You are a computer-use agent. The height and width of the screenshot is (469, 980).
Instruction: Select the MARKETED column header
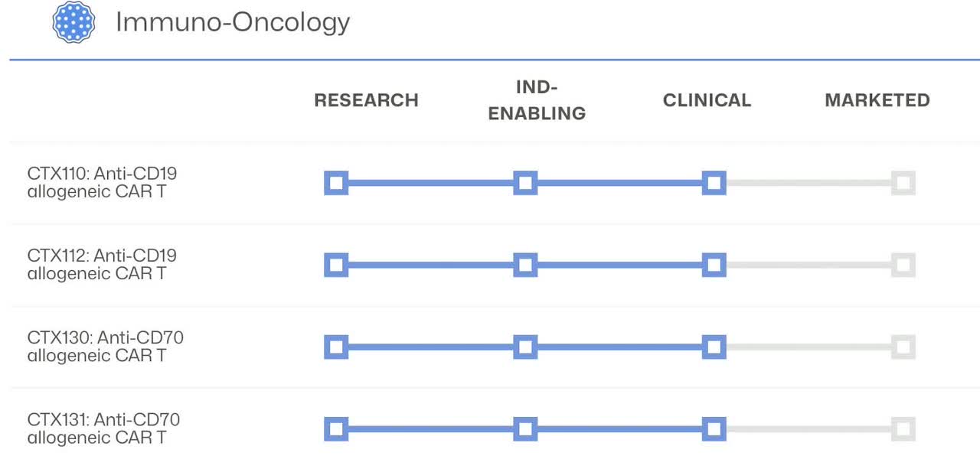coord(877,100)
